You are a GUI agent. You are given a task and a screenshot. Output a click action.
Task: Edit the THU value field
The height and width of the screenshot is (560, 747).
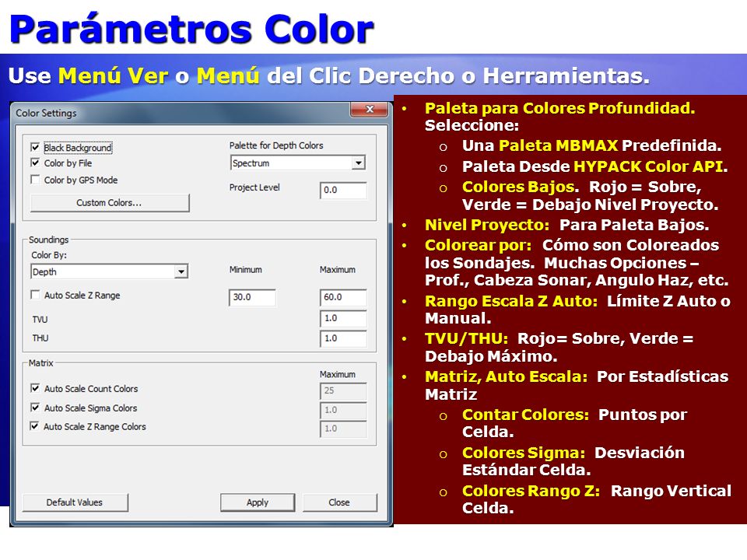point(343,338)
